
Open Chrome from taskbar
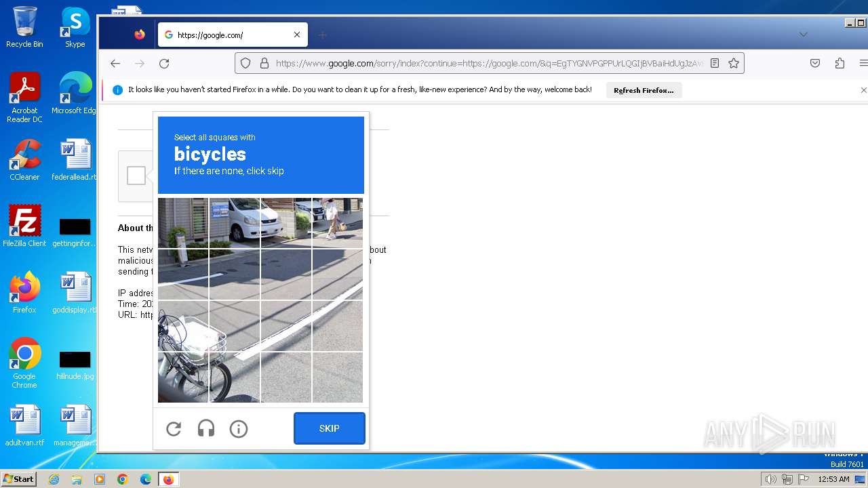pos(123,479)
